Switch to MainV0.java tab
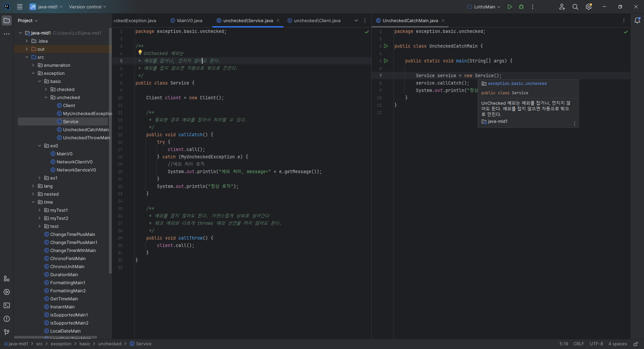 186,20
